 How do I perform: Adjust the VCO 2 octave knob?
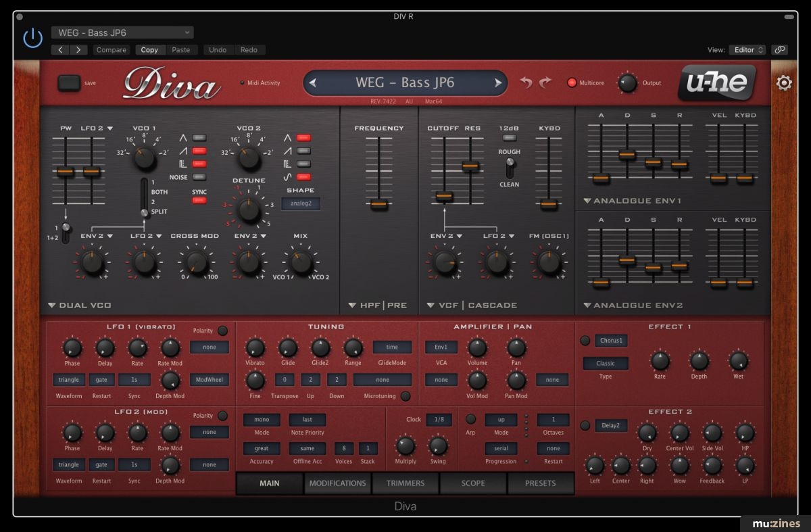click(249, 158)
